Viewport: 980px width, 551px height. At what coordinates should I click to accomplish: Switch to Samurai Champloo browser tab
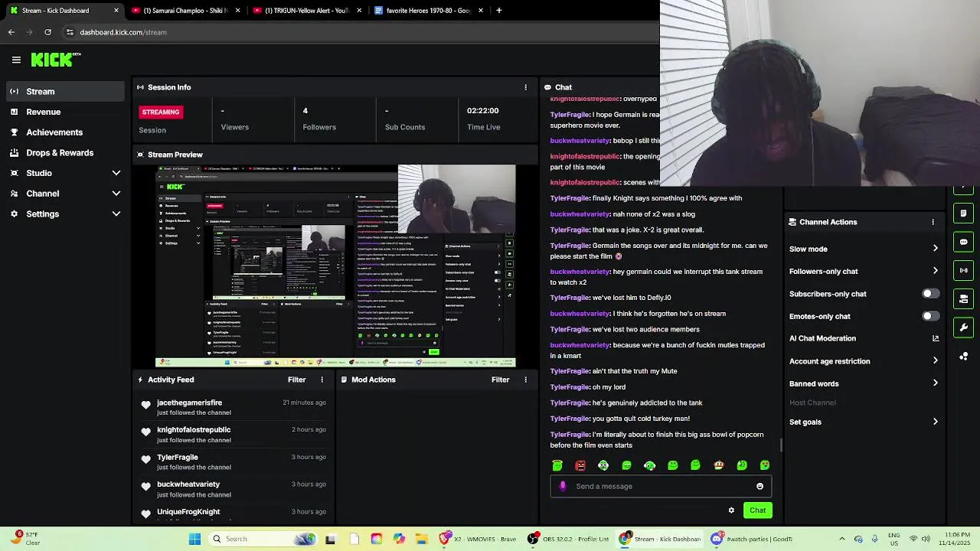pyautogui.click(x=185, y=11)
